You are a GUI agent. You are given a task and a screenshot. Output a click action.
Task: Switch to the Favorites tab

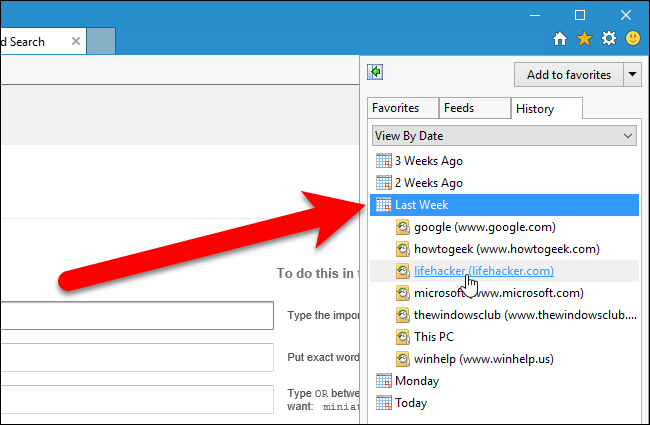(x=403, y=108)
